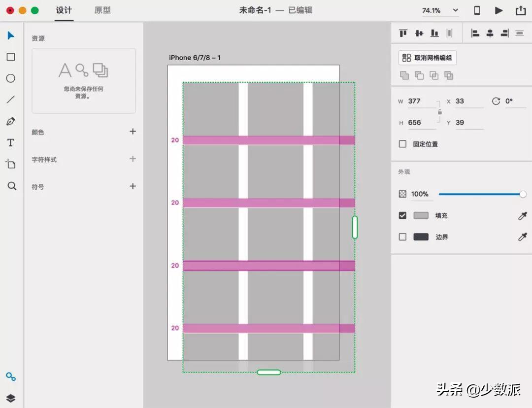The image size is (532, 408).
Task: Open the Assets panel icon
Action: 11,376
